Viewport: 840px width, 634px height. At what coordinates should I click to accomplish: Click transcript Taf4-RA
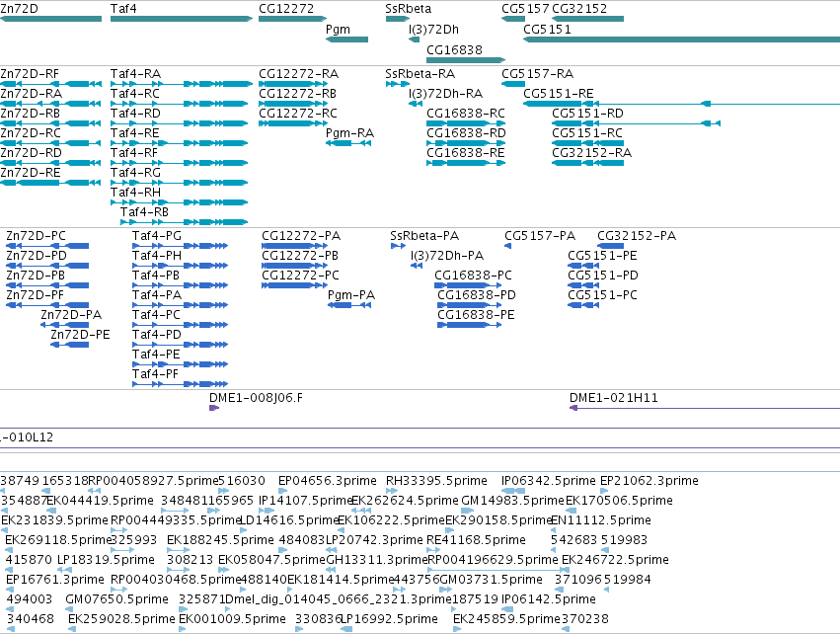[135, 74]
